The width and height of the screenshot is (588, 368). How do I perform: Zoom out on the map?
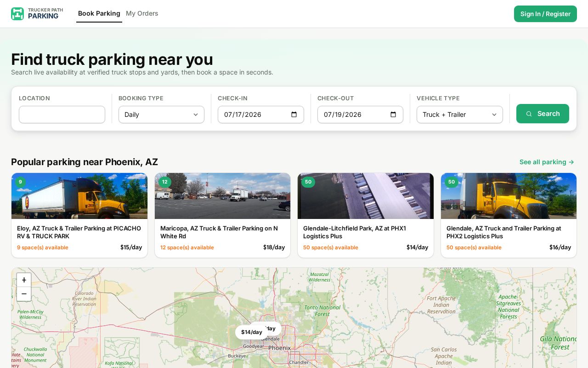(x=24, y=294)
